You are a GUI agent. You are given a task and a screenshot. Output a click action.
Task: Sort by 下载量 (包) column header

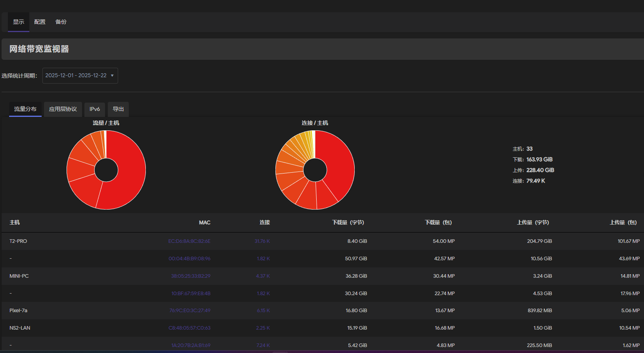tap(438, 223)
